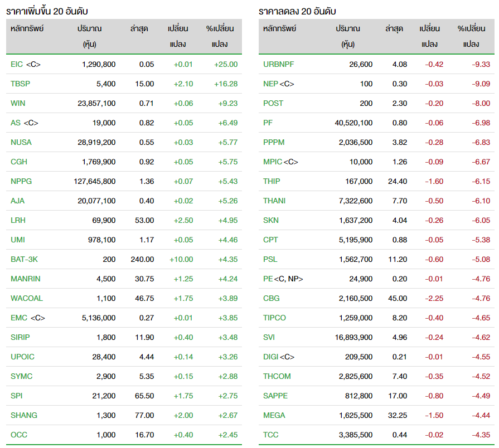Open the CBG stock details
This screenshot has height=448, width=499.
[x=271, y=299]
